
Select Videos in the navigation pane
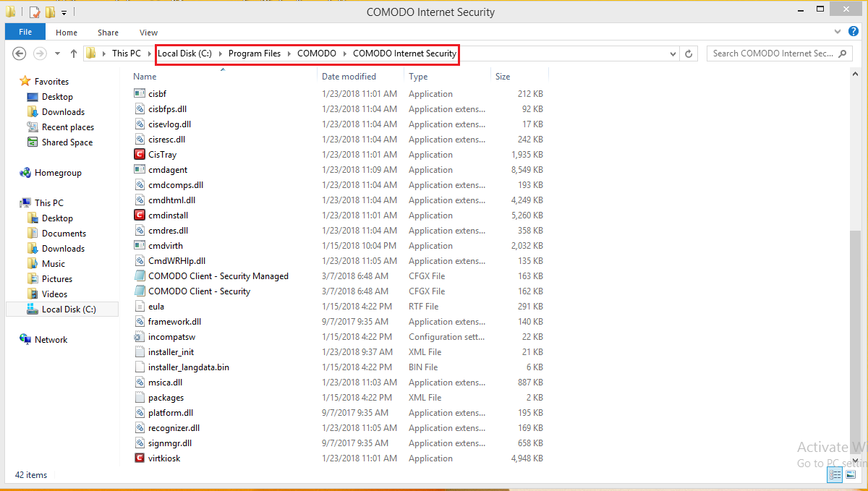54,294
